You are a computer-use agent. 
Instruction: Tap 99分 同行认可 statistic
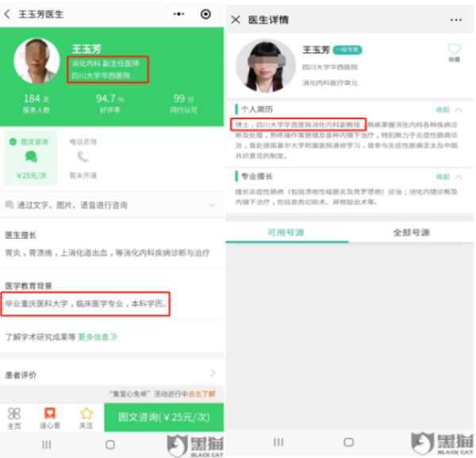point(183,103)
